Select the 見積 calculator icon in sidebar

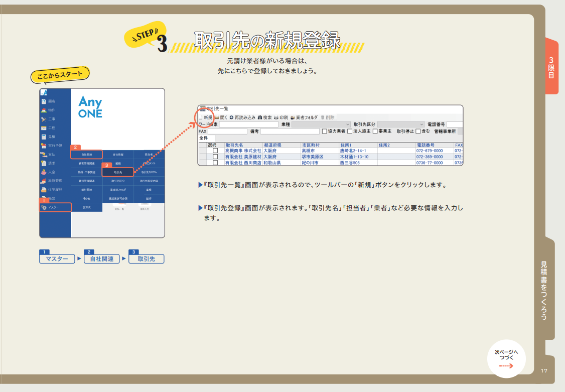click(x=44, y=137)
